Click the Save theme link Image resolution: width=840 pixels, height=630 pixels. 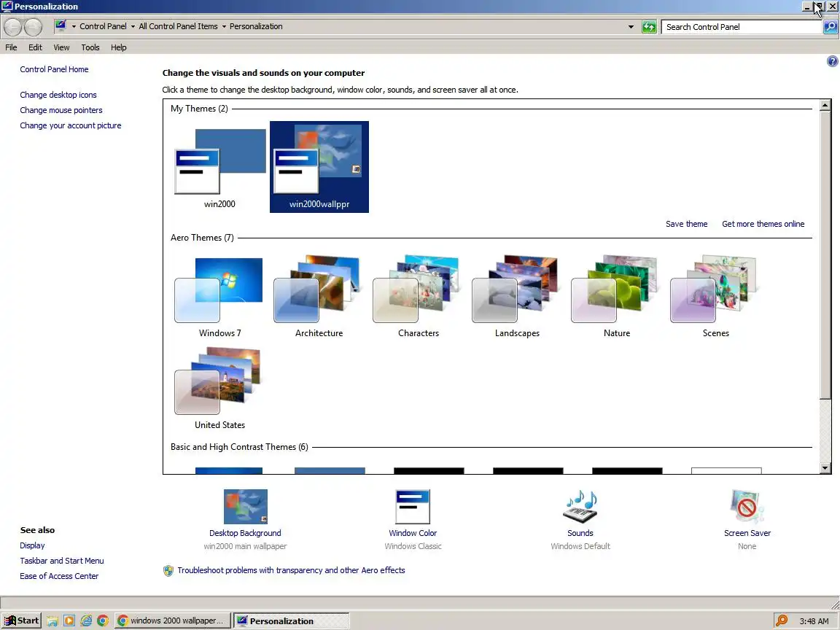[686, 224]
